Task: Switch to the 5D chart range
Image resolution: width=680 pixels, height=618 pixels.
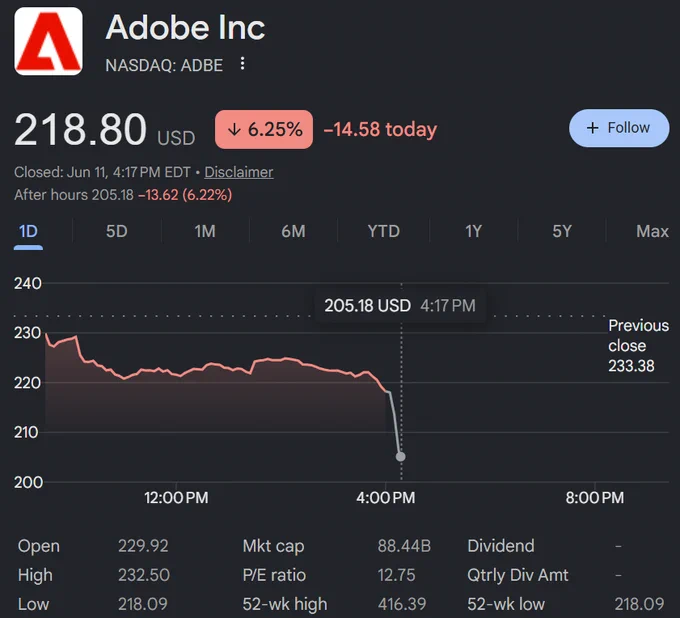Action: (117, 232)
